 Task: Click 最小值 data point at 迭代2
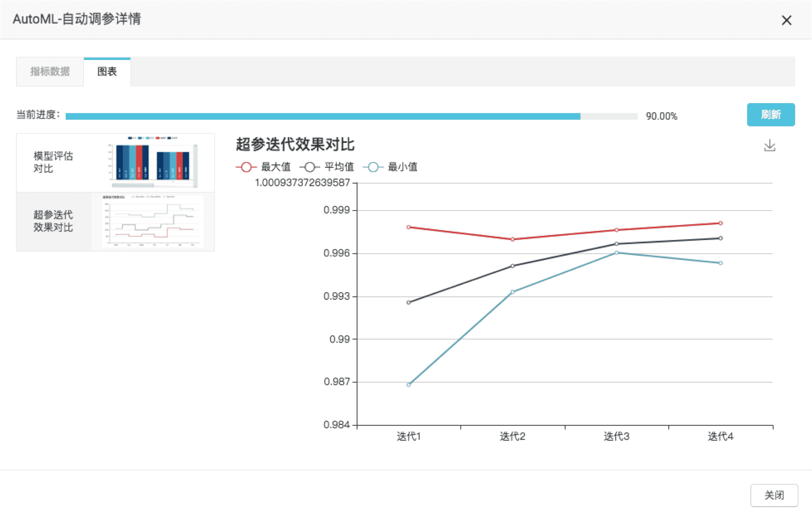click(513, 292)
